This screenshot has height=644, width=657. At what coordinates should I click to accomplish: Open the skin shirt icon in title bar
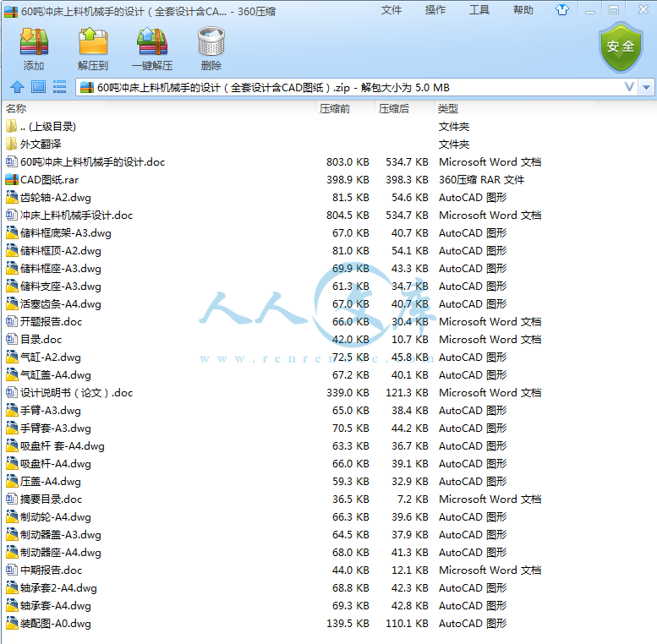click(x=562, y=9)
